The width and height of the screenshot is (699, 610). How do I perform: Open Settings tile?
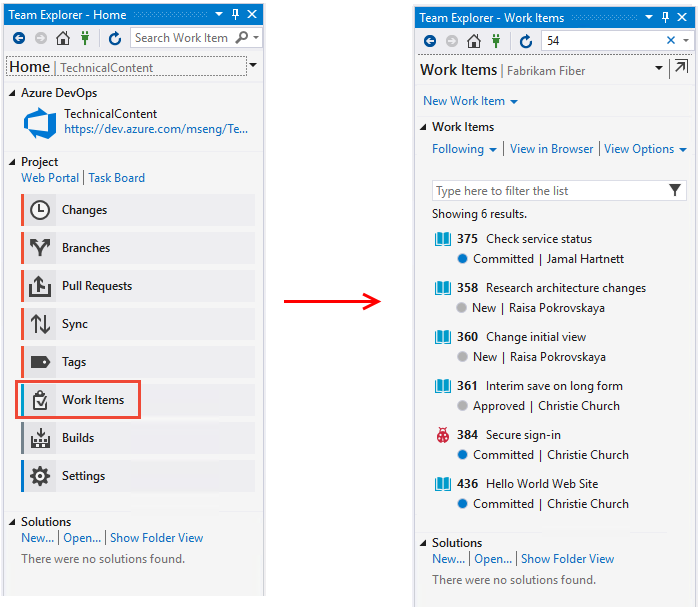click(x=138, y=476)
